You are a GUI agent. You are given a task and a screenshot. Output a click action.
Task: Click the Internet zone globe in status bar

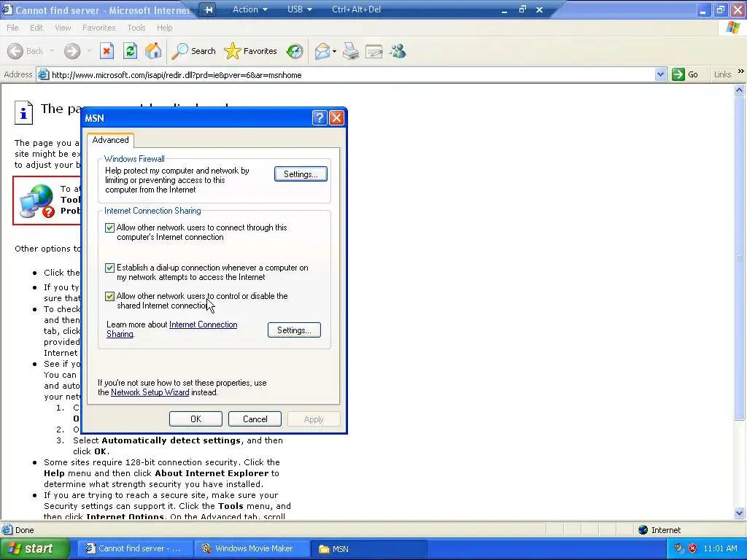[643, 530]
